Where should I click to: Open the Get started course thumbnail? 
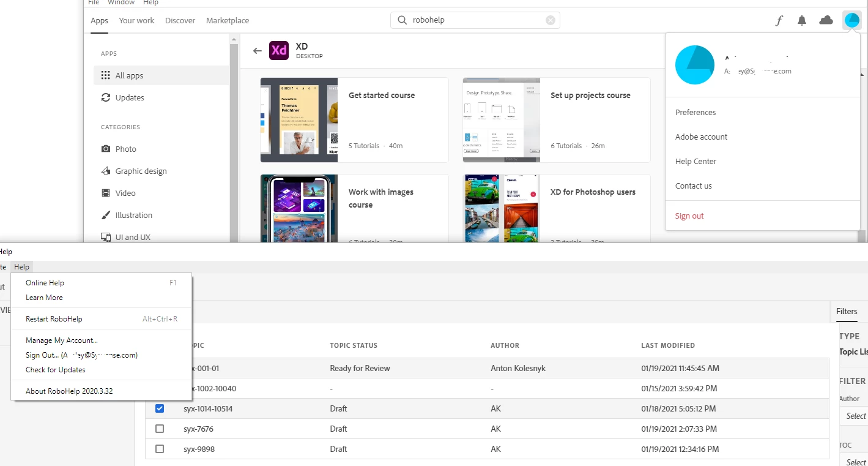tap(299, 120)
